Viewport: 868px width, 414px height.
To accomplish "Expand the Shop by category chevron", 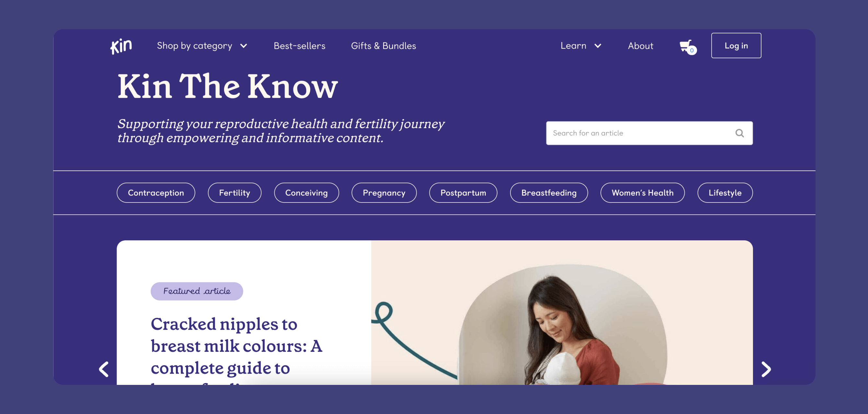I will pos(244,46).
